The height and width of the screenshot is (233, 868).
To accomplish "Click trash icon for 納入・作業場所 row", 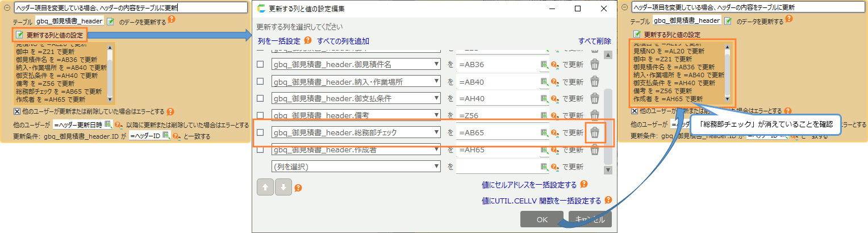I will (x=595, y=82).
